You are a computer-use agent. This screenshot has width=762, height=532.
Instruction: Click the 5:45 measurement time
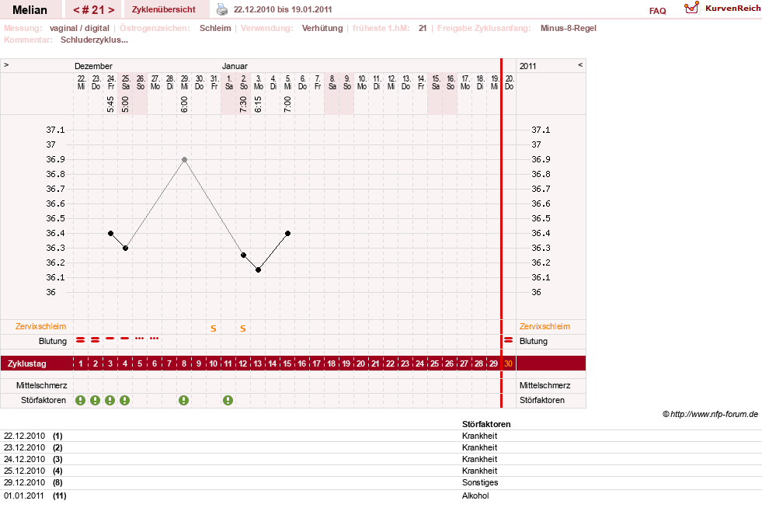pos(111,104)
